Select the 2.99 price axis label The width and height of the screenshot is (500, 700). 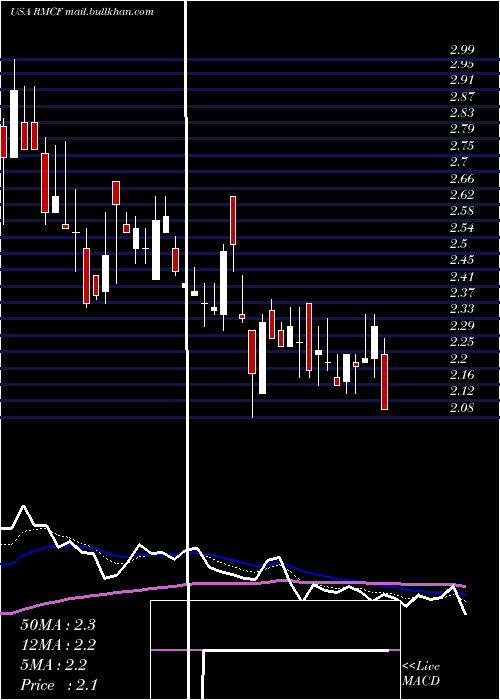click(462, 49)
